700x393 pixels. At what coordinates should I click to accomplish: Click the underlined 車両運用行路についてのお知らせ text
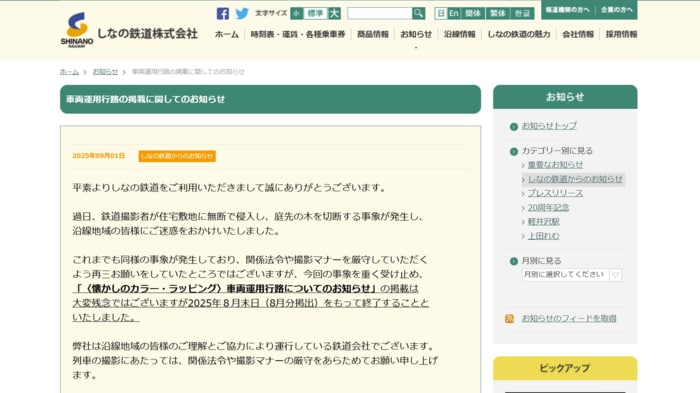[299, 288]
